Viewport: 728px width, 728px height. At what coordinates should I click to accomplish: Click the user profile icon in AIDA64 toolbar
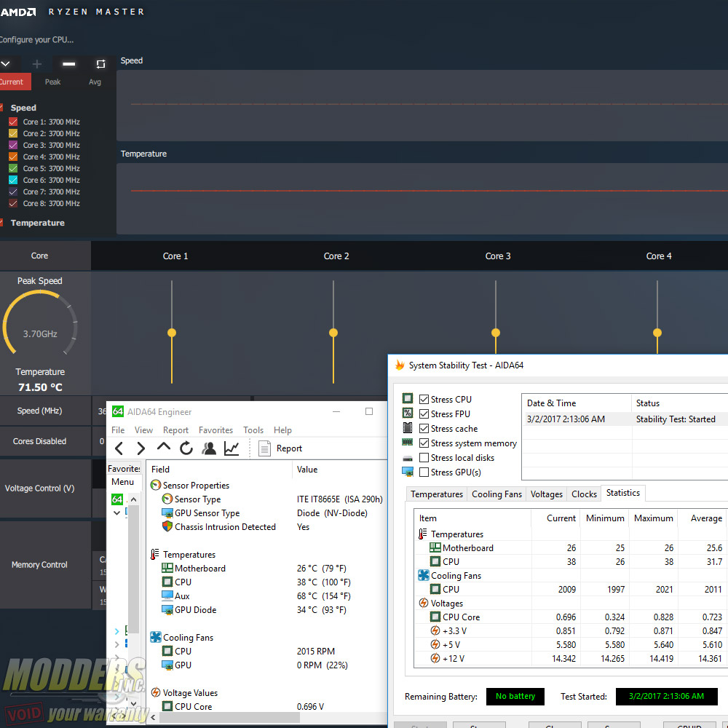pyautogui.click(x=209, y=448)
